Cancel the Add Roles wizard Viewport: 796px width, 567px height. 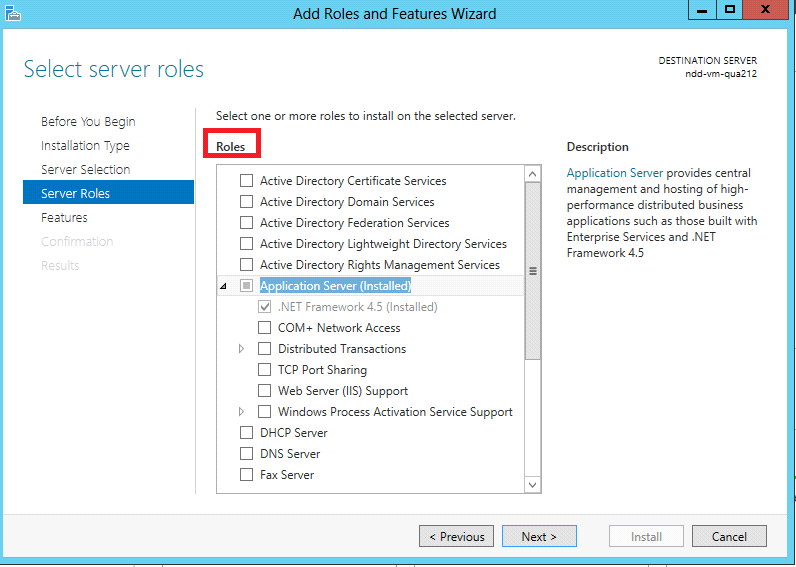pos(729,537)
